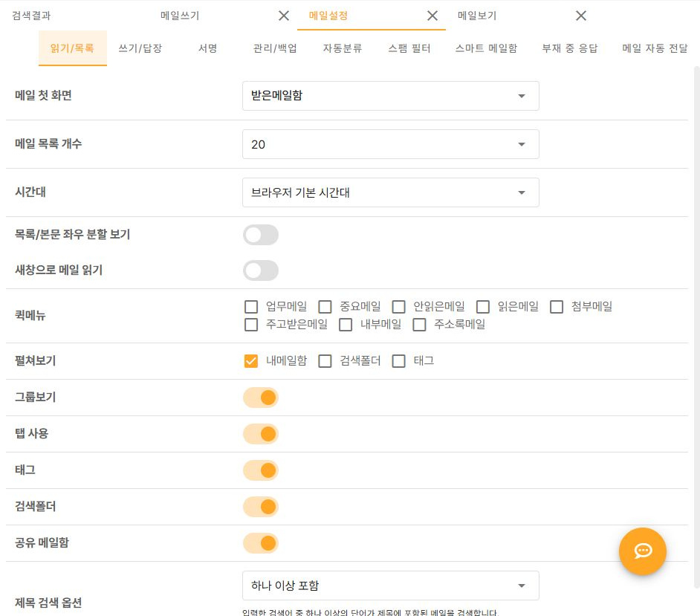Check the 첨부메일 quick menu checkbox

pos(557,307)
